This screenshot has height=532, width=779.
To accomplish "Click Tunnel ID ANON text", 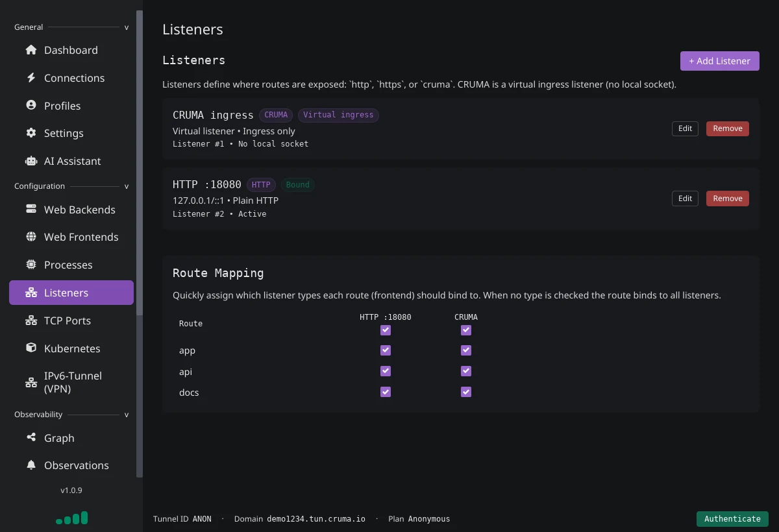I will (182, 519).
